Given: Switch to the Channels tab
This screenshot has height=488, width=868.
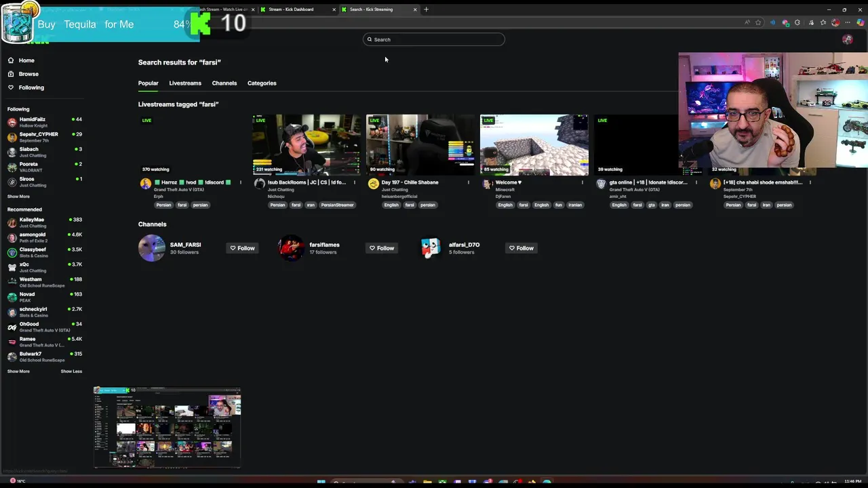Looking at the screenshot, I should (224, 83).
